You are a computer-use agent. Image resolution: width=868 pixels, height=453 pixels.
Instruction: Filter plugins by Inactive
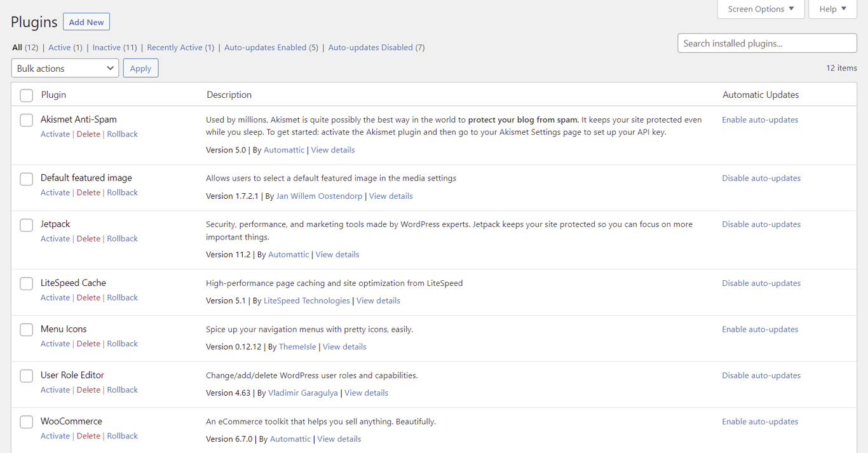coord(106,48)
